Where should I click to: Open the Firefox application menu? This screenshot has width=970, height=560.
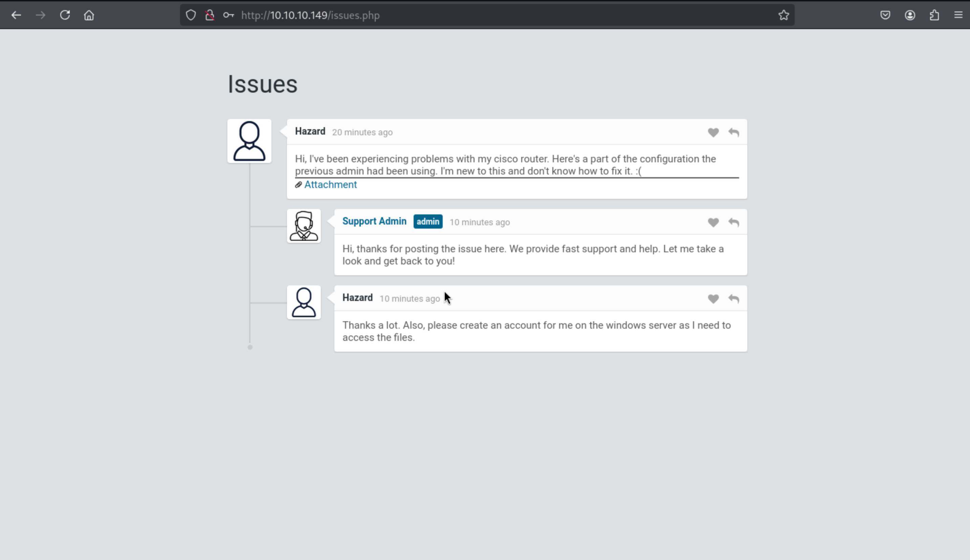point(958,15)
